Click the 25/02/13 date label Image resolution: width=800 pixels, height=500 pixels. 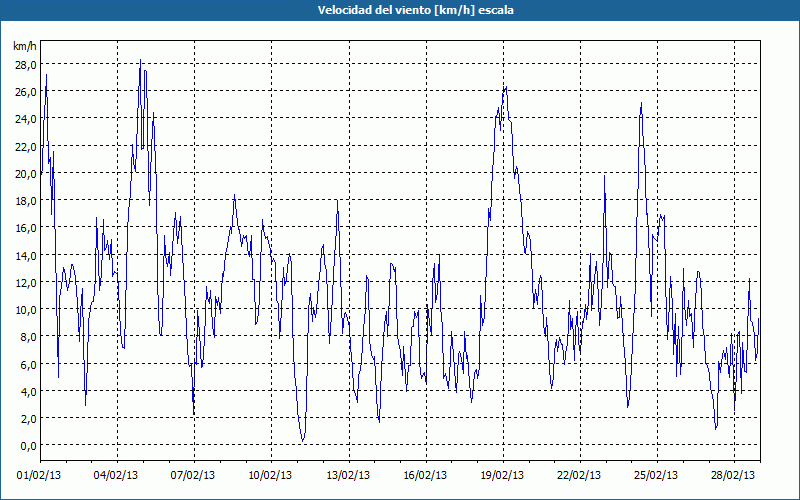[x=656, y=476]
